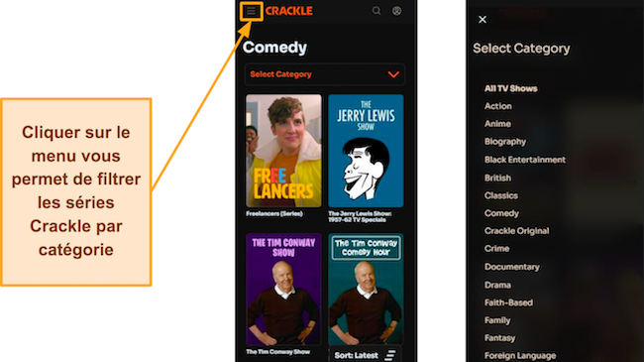Open the search magnifier icon
Screen dimensions: 644x362
coord(376,11)
